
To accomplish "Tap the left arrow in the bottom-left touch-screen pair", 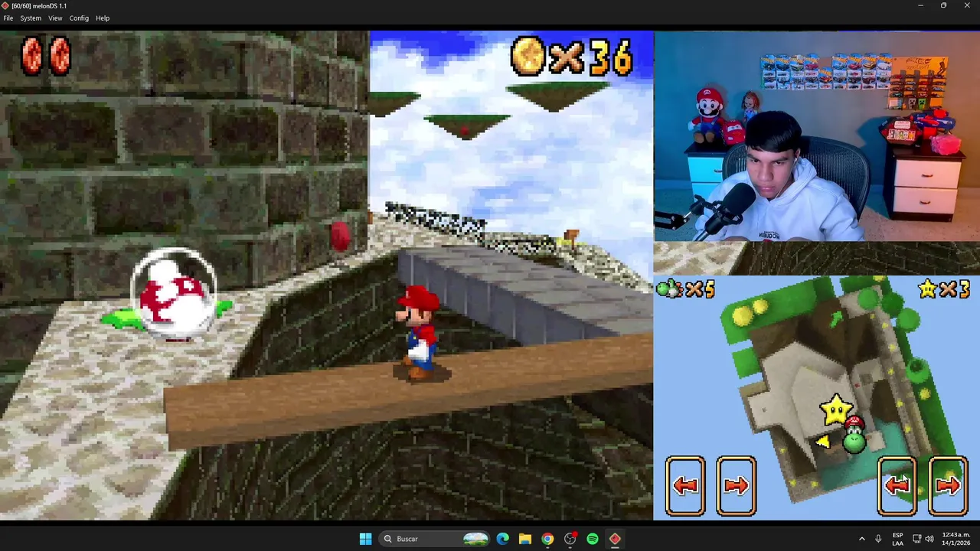I will tap(685, 485).
